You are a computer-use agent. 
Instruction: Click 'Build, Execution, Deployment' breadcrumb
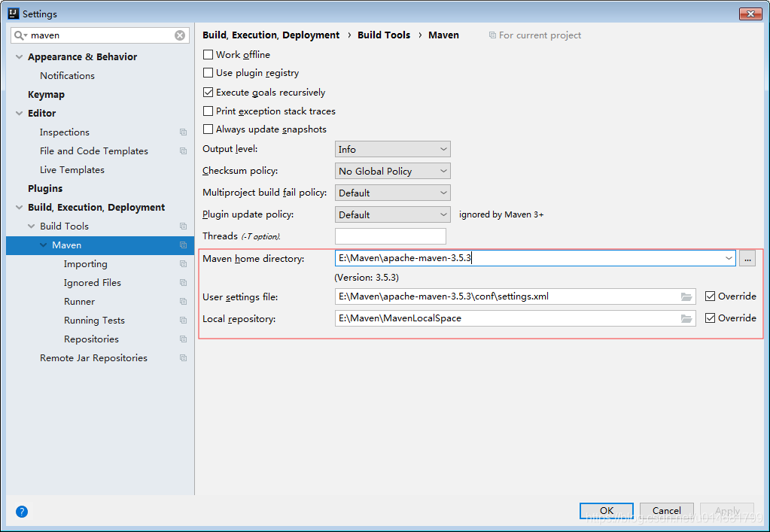(x=271, y=35)
